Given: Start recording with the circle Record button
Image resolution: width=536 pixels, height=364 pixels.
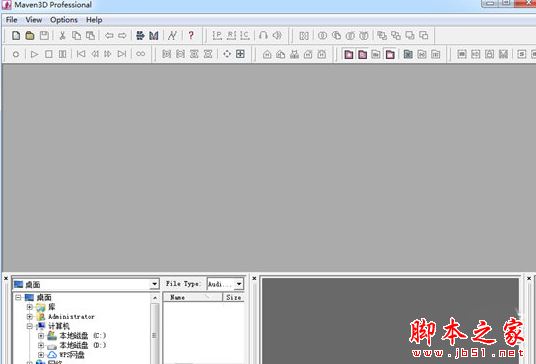Looking at the screenshot, I should 16,54.
